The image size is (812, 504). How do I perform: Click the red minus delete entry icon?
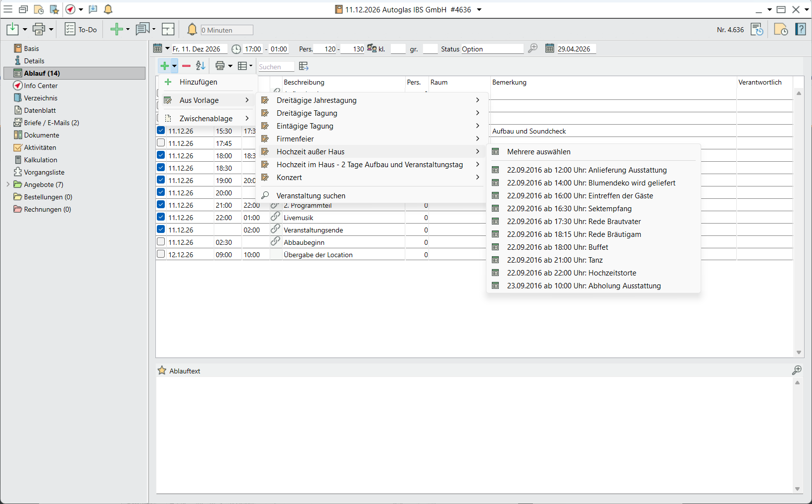pos(187,66)
